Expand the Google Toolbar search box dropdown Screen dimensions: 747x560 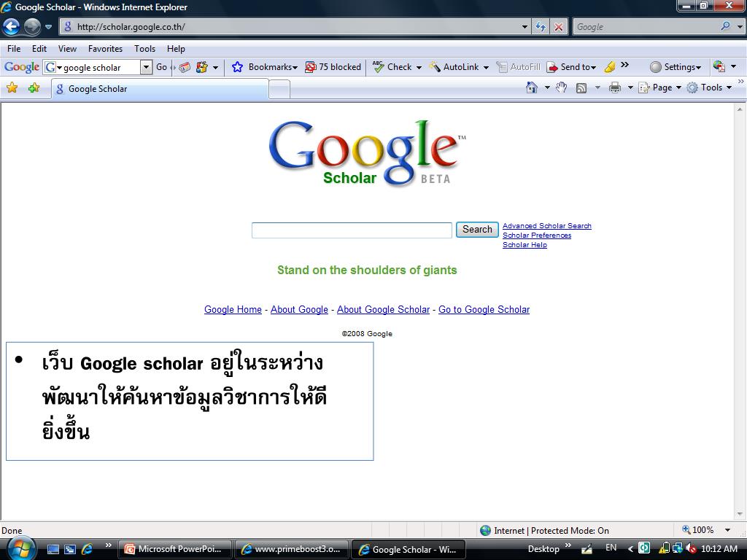point(146,67)
